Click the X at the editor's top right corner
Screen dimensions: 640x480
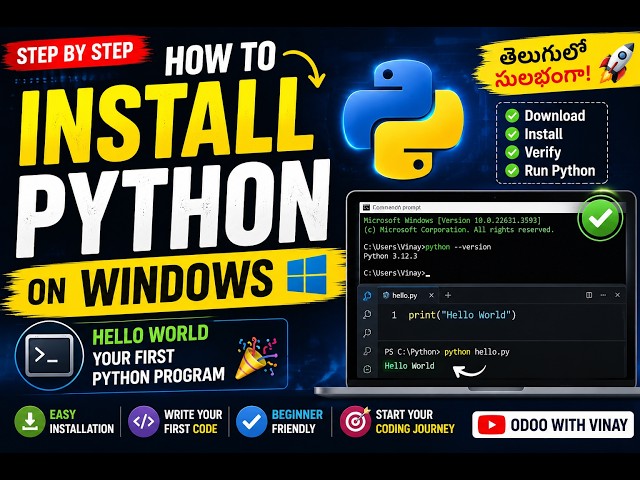(x=618, y=295)
